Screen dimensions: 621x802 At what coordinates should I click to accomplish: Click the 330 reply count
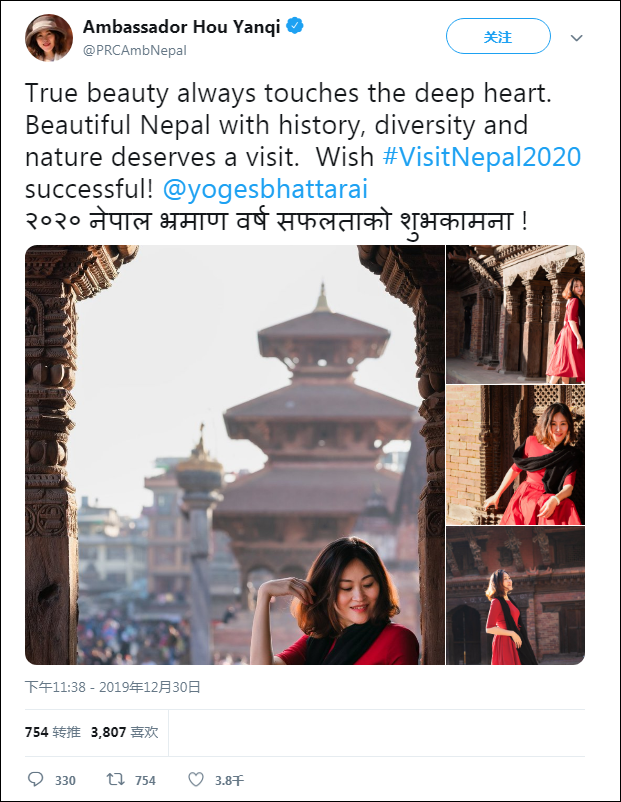point(65,780)
